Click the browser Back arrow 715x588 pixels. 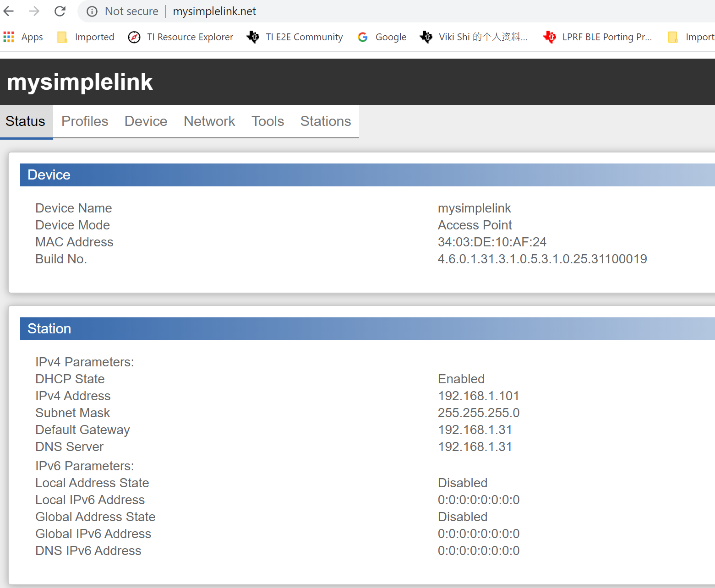click(x=9, y=11)
